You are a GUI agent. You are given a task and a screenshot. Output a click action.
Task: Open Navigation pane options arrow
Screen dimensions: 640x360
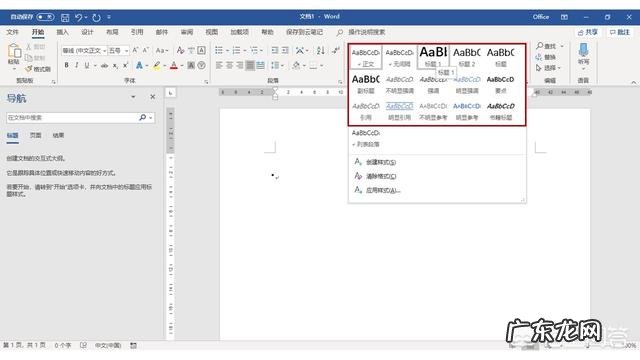coord(133,97)
